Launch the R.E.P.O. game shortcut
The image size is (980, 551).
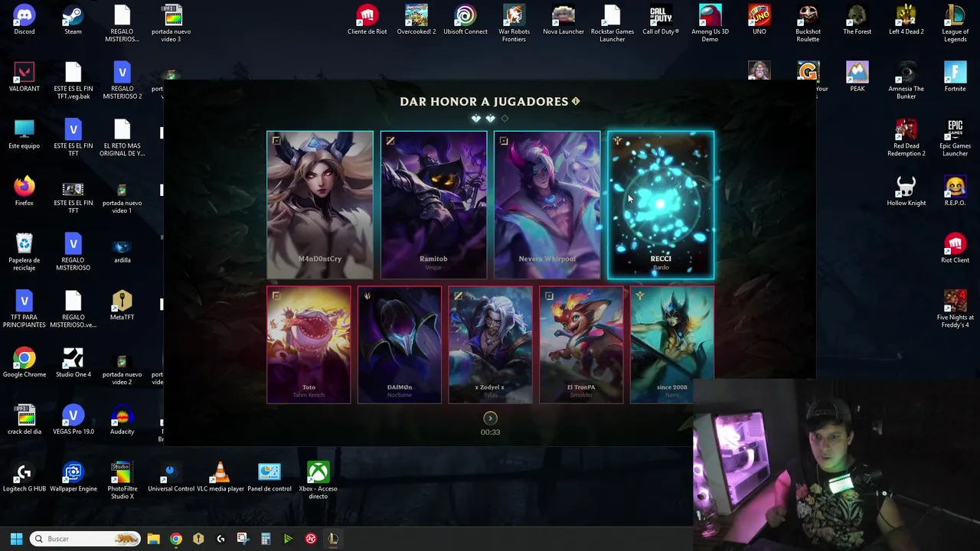[955, 191]
